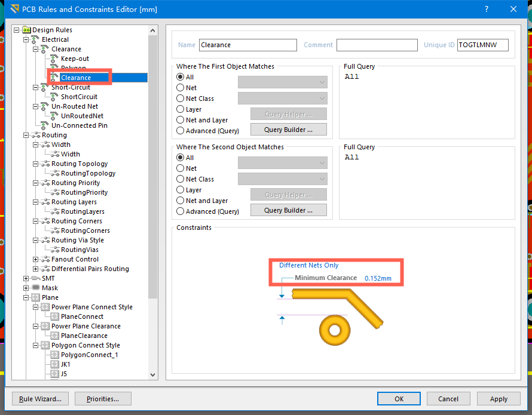Click the PlaneConnect rule icon
Viewport: 532px width, 415px height.
pyautogui.click(x=55, y=316)
